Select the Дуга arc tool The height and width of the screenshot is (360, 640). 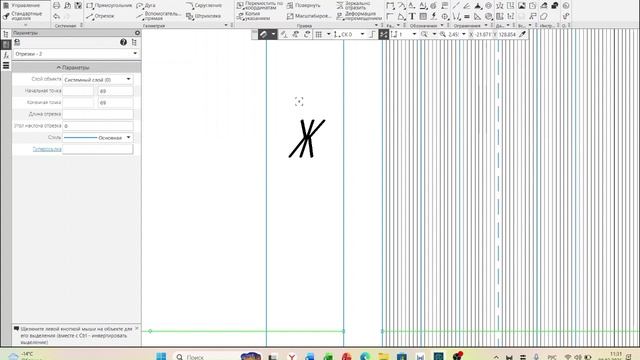[146, 6]
